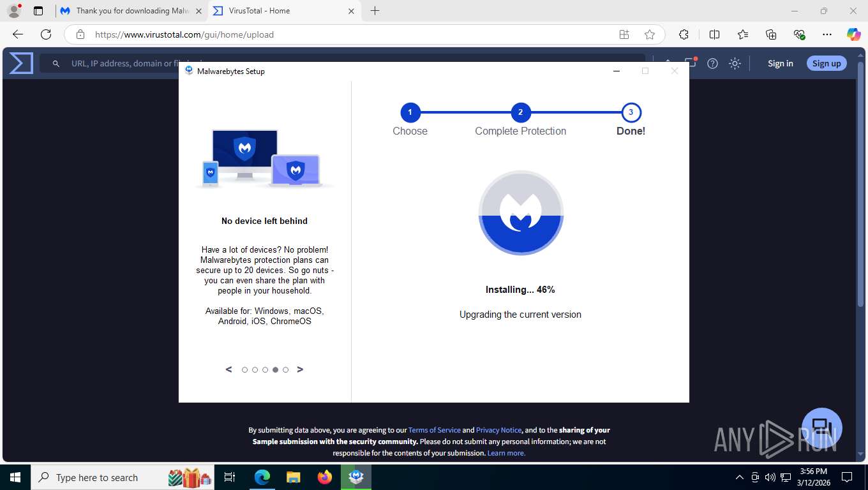
Task: Click the Malwarebytes install progress circle
Action: coord(521,213)
